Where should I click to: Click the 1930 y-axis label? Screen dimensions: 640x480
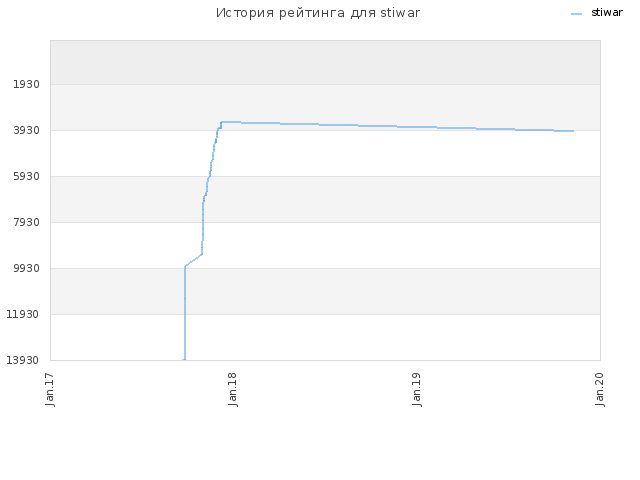point(27,84)
